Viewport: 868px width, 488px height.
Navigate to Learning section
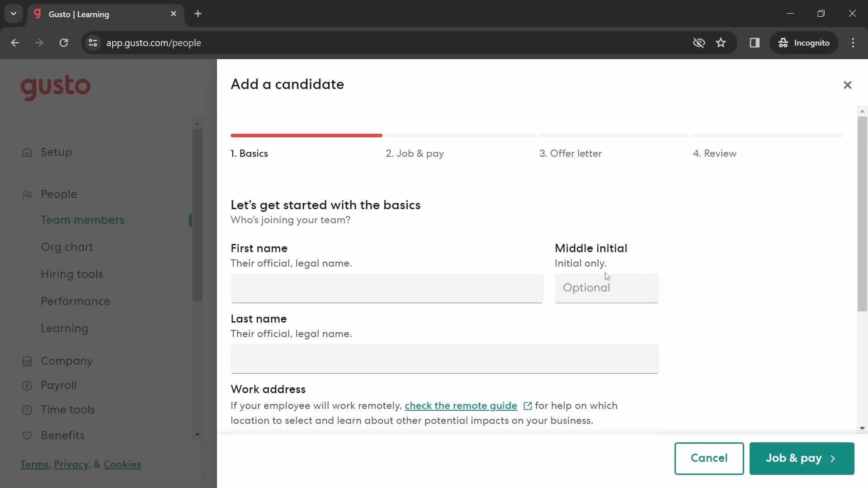(x=64, y=328)
